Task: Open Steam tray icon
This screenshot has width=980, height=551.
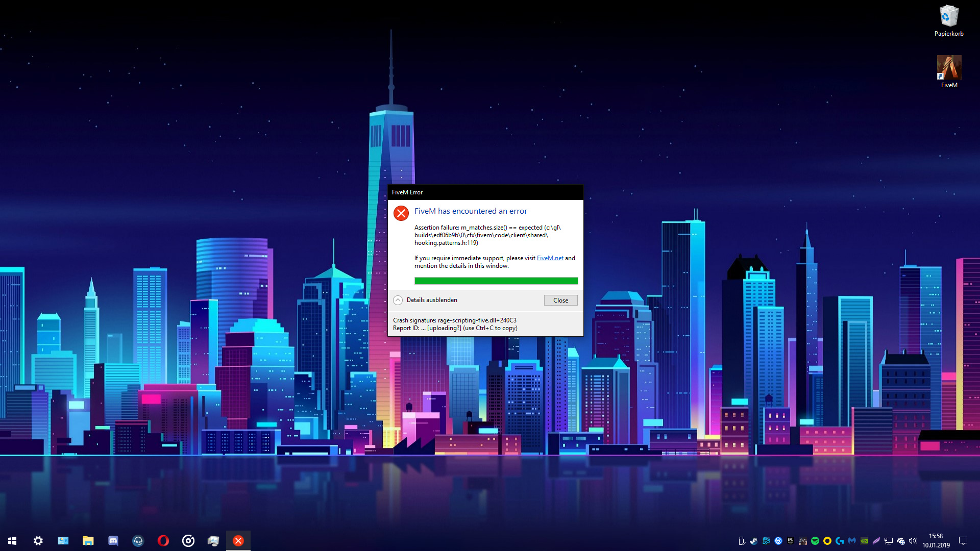Action: pos(754,541)
